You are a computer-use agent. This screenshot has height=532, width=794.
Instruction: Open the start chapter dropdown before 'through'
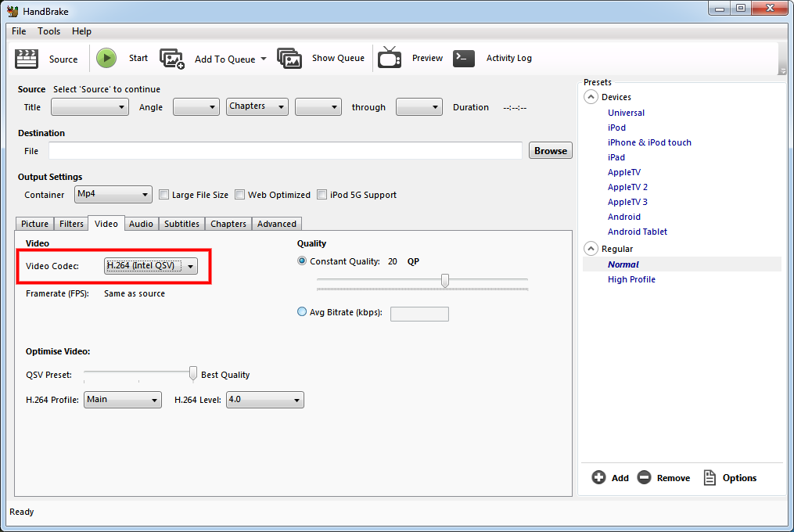tap(318, 107)
